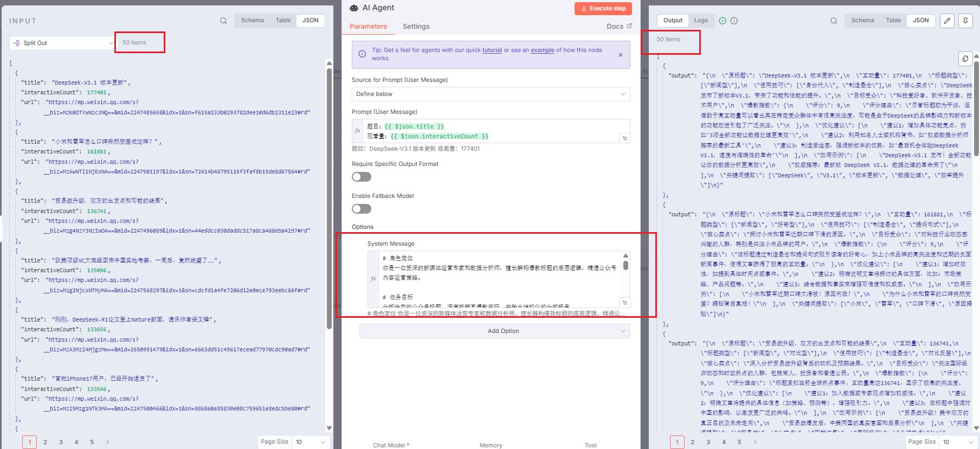Open the tutorial link in the tip
The width and height of the screenshot is (980, 449).
pos(492,50)
